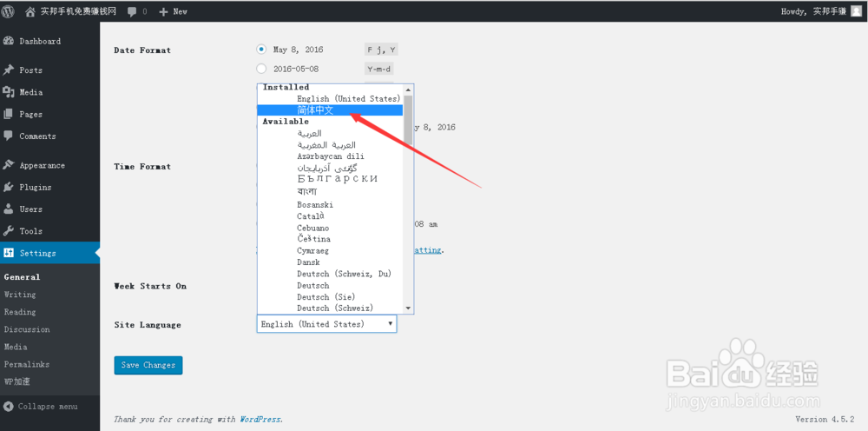Click the Save Changes button

[x=148, y=365]
